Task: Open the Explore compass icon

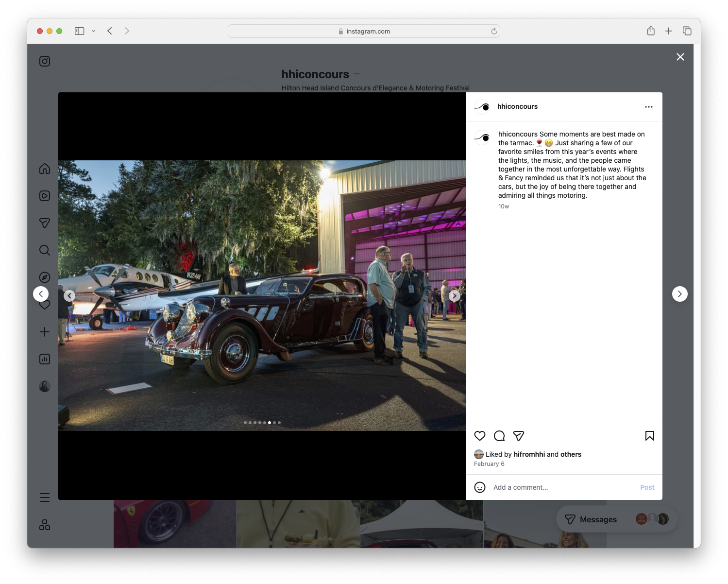Action: pos(44,277)
